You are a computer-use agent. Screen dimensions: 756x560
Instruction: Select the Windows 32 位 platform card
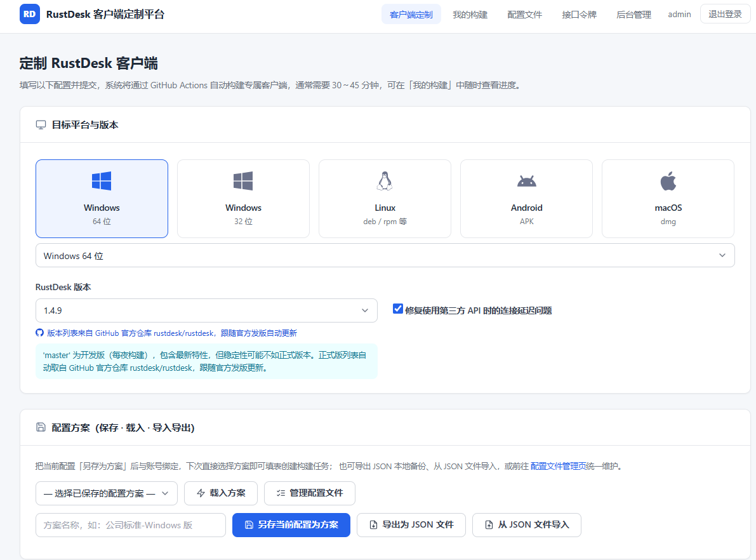[243, 199]
